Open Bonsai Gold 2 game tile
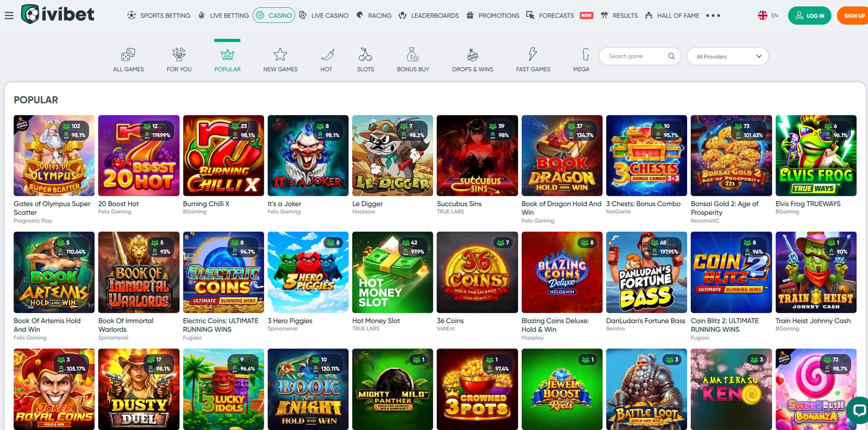Viewport: 868px width, 430px height. coord(731,156)
